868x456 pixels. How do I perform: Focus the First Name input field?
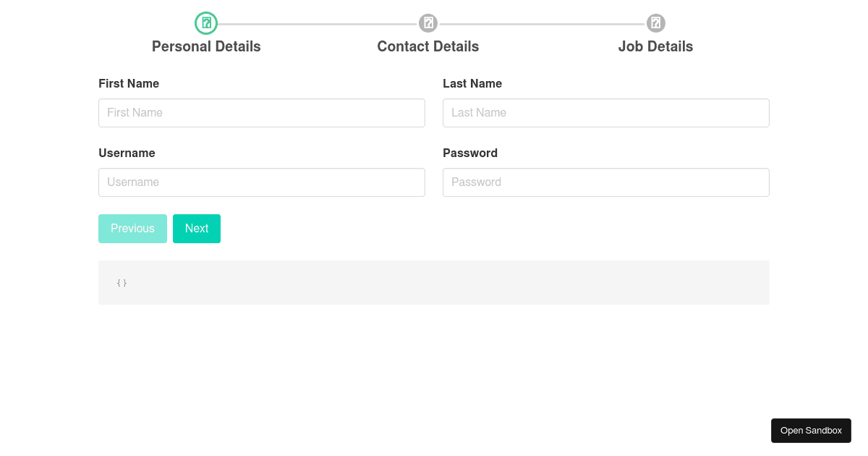(261, 113)
